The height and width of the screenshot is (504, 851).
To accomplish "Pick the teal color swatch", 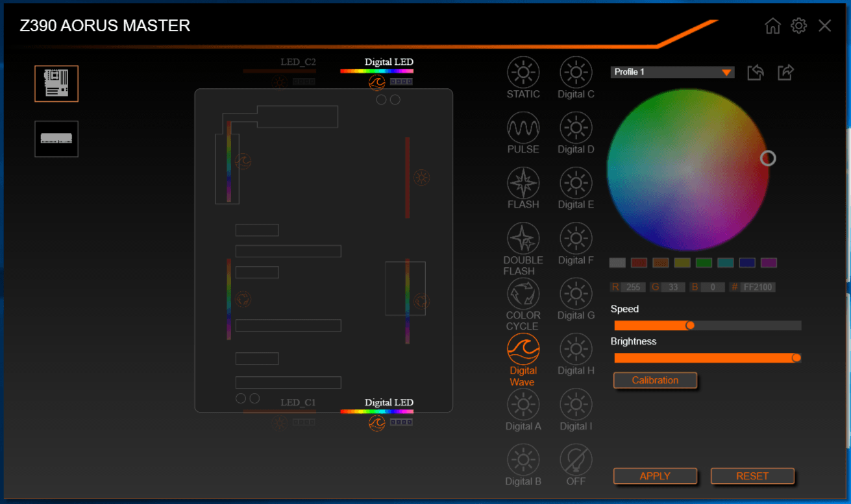I will point(726,263).
